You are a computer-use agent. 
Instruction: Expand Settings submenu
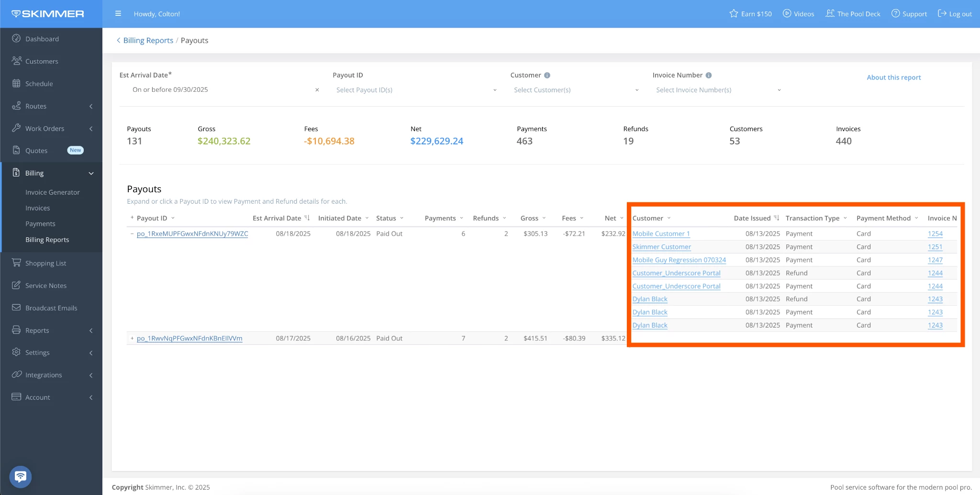click(x=91, y=352)
